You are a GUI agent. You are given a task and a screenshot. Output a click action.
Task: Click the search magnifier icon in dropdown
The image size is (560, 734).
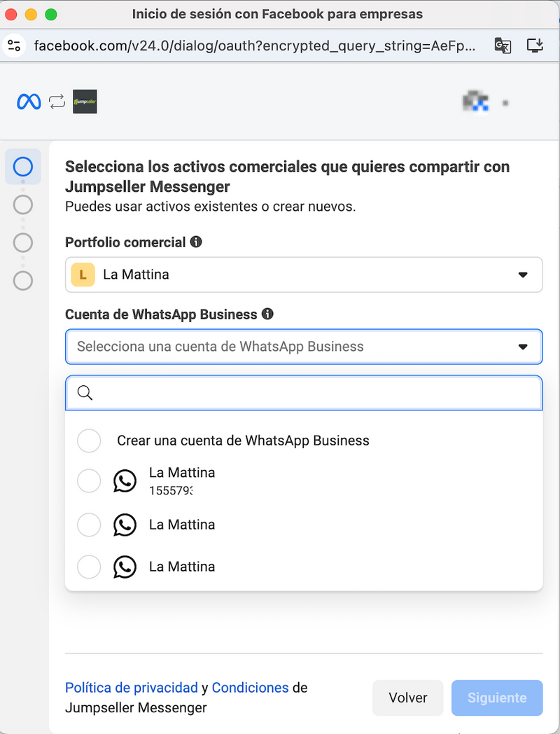(85, 393)
